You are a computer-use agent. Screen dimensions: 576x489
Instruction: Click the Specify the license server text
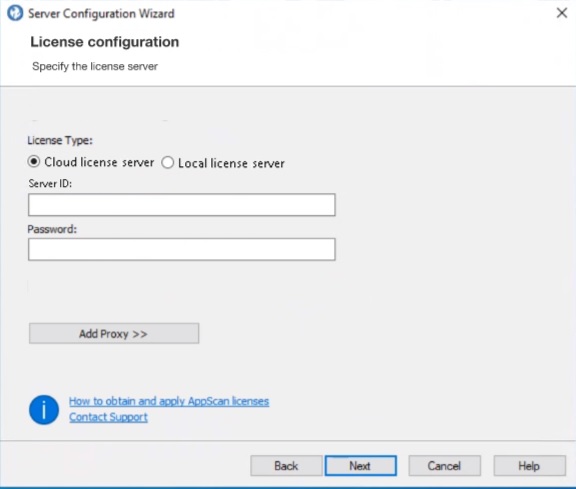click(x=95, y=66)
